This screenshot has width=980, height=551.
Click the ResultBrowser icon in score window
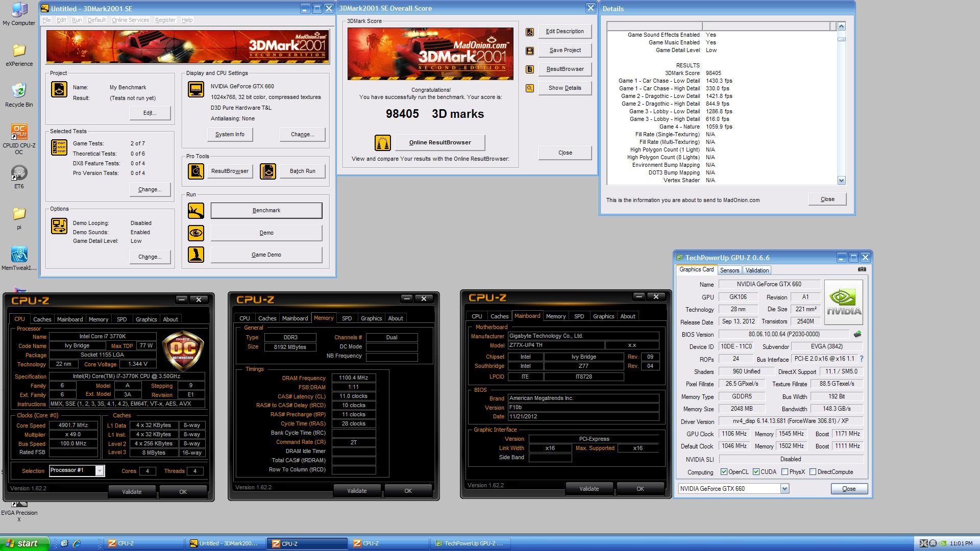click(530, 69)
